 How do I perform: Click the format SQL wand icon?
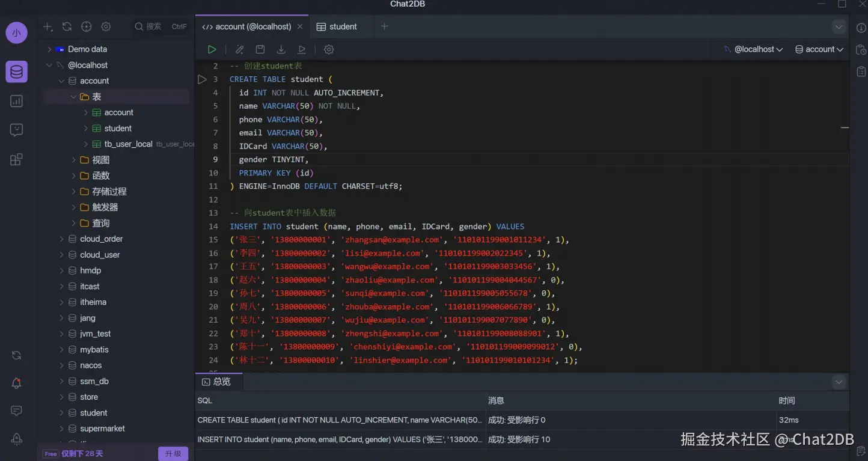coord(239,49)
